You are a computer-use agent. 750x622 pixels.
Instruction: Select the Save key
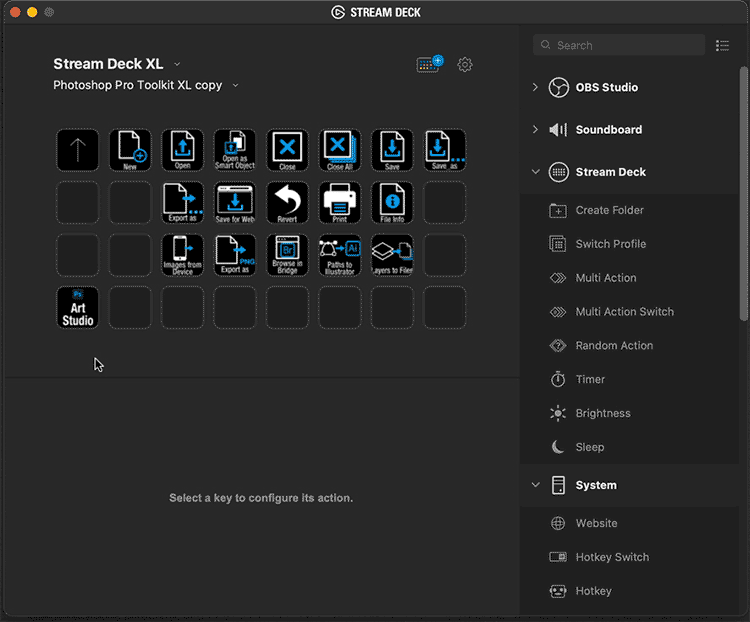pos(392,150)
